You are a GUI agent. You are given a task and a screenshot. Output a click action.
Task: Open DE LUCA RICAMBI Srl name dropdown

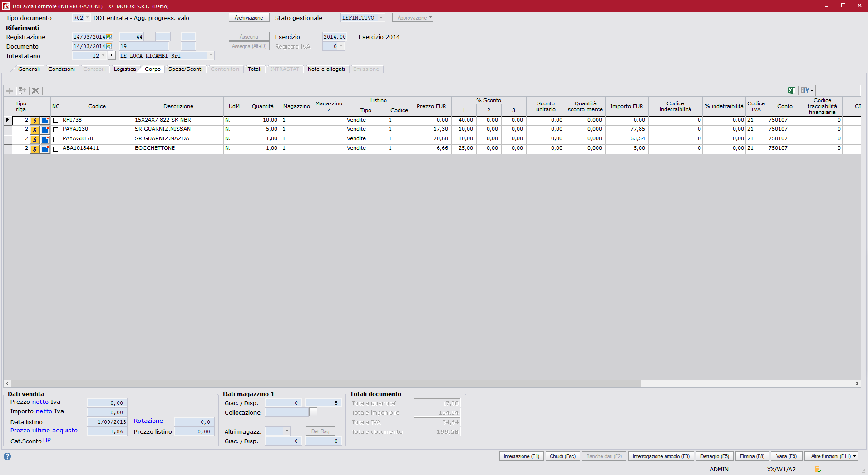point(211,56)
